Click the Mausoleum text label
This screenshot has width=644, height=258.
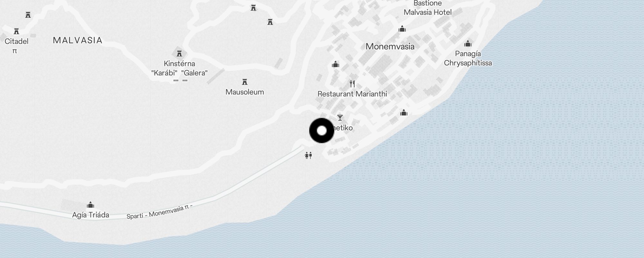pos(245,92)
